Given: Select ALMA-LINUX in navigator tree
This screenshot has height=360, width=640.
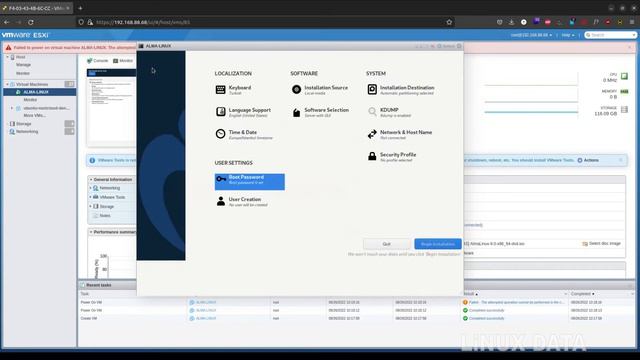Looking at the screenshot, I should [x=40, y=92].
